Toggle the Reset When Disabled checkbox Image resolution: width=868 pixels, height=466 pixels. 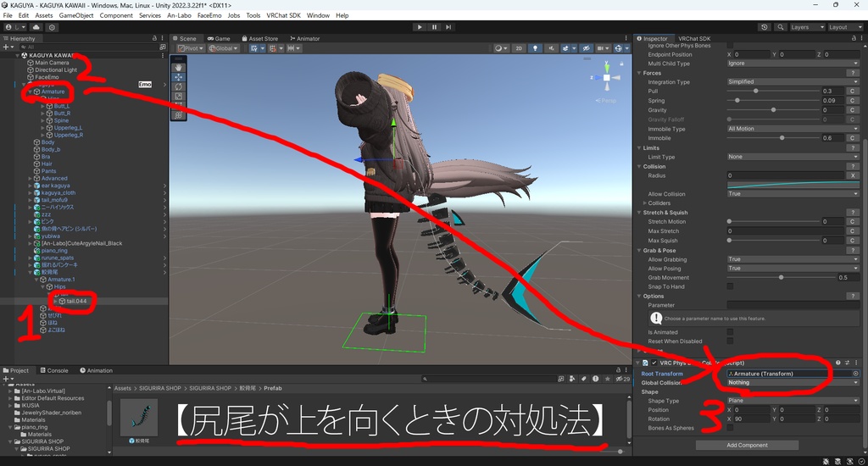pyautogui.click(x=730, y=341)
